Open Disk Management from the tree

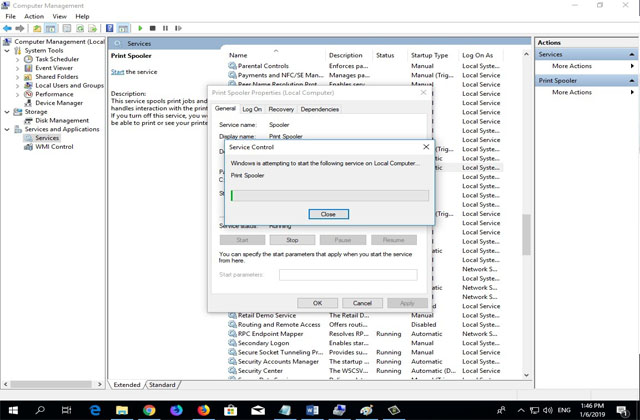click(x=62, y=120)
